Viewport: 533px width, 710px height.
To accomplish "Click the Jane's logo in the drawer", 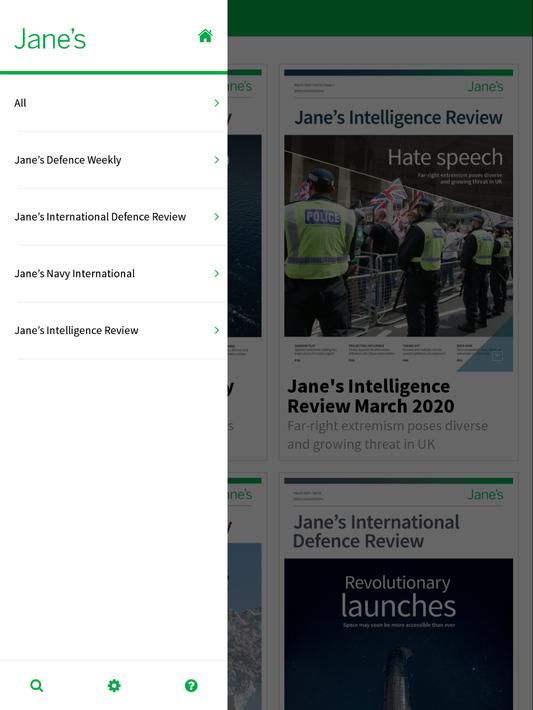I will (50, 39).
